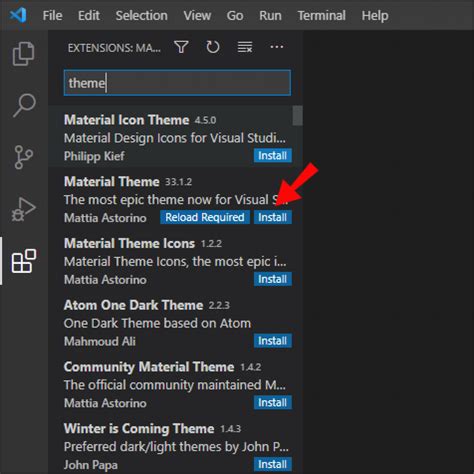Open the Terminal menu
The width and height of the screenshot is (474, 474).
point(322,15)
